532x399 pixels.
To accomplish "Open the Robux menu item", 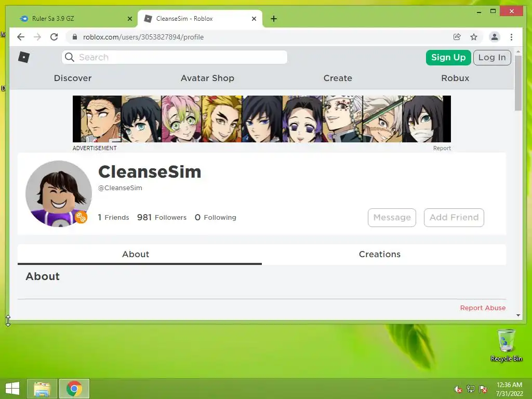I will pyautogui.click(x=455, y=78).
